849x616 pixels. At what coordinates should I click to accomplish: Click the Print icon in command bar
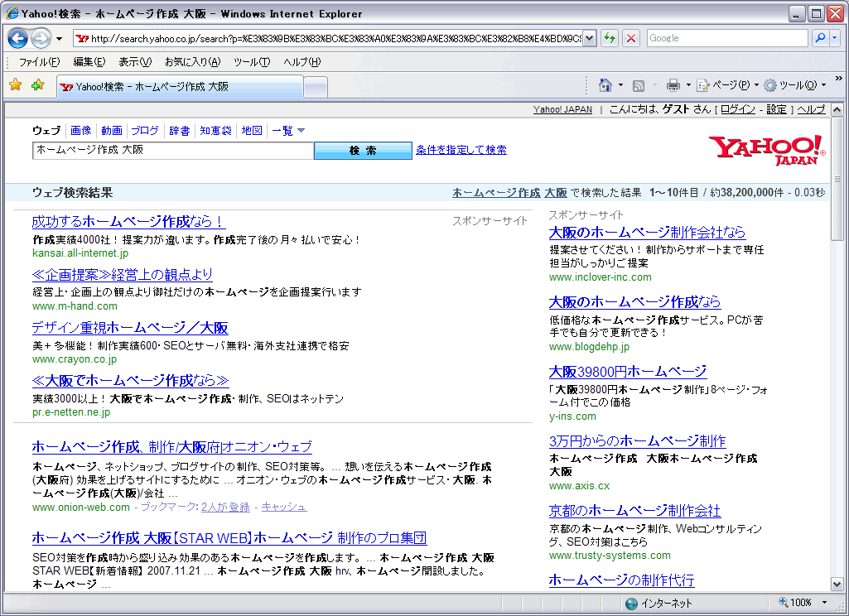[x=673, y=85]
